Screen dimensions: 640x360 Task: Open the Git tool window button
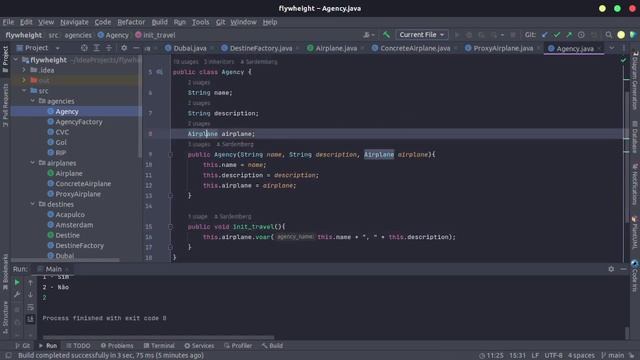[22, 346]
